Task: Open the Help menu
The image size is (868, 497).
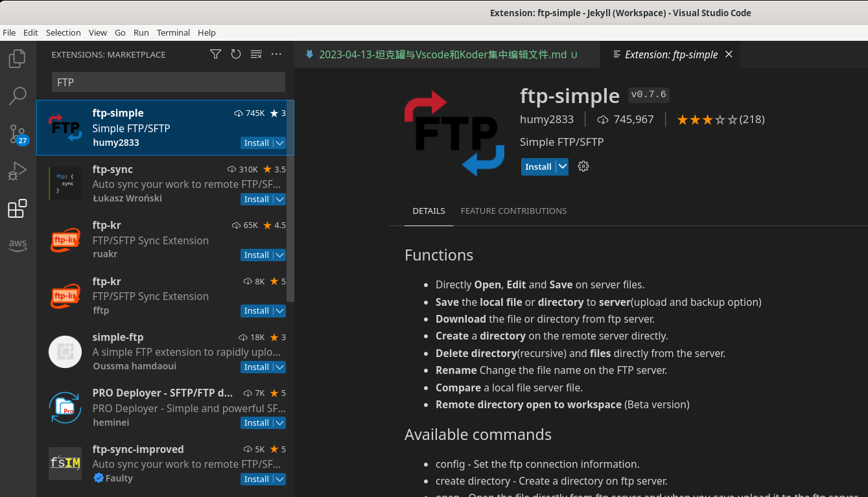Action: [x=207, y=32]
